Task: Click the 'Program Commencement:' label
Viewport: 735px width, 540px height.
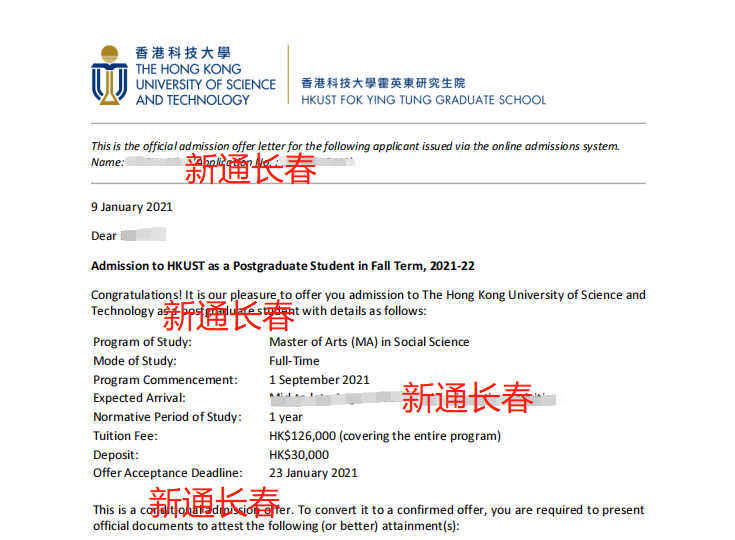Action: click(165, 380)
